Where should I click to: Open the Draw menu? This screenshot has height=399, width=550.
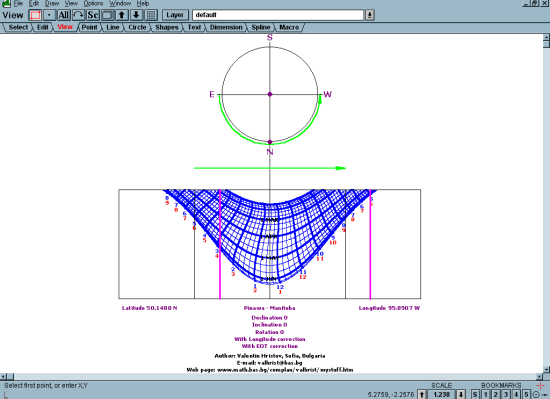click(52, 4)
